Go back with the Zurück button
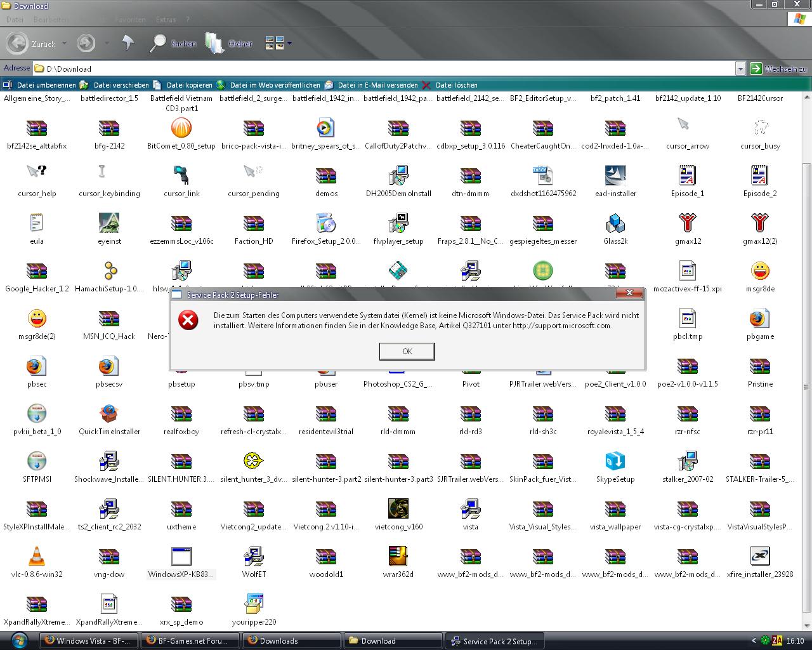This screenshot has height=650, width=812. tap(31, 43)
